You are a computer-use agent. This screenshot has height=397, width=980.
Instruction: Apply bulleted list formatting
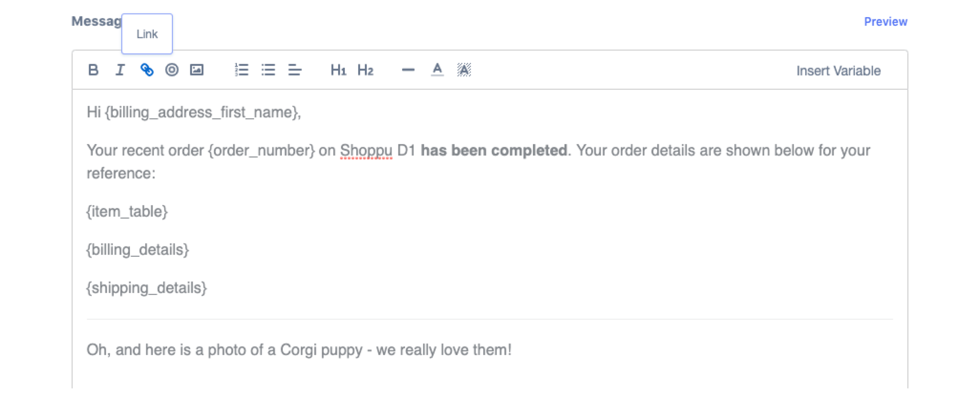(268, 70)
